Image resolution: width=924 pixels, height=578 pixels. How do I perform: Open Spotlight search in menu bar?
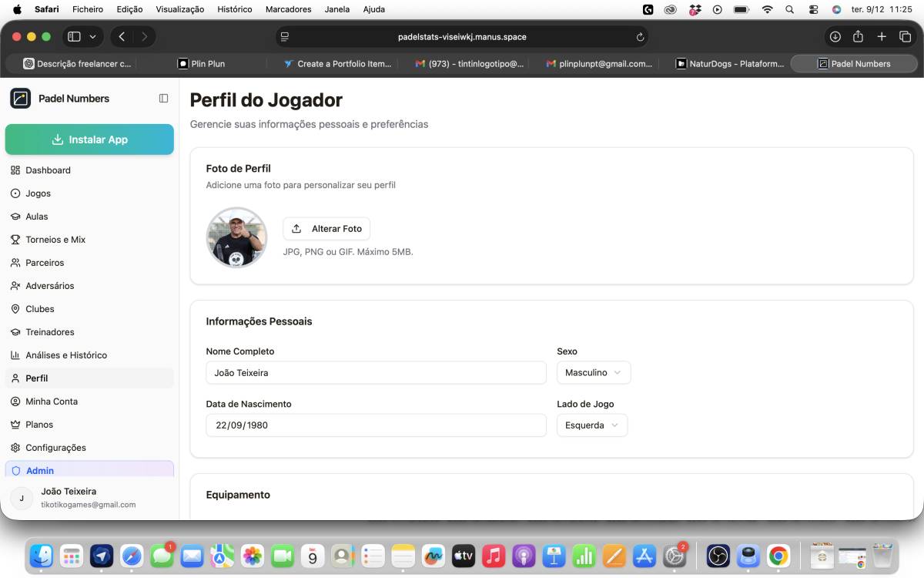789,9
